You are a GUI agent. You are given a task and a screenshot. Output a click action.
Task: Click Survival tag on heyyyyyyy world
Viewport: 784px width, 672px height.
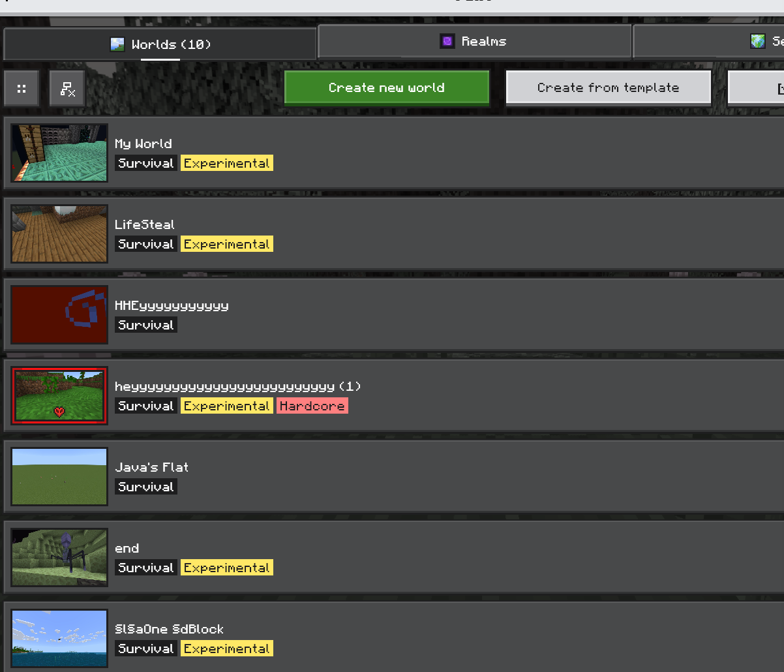(146, 406)
